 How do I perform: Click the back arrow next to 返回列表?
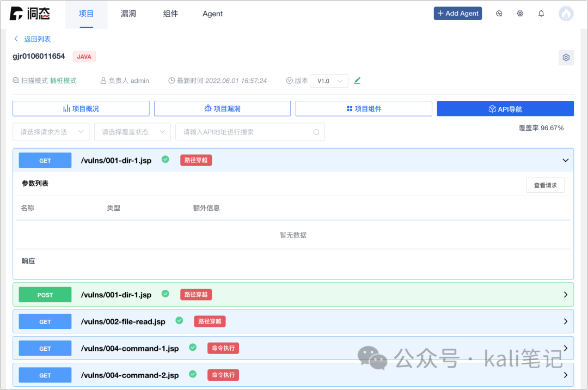pyautogui.click(x=16, y=39)
